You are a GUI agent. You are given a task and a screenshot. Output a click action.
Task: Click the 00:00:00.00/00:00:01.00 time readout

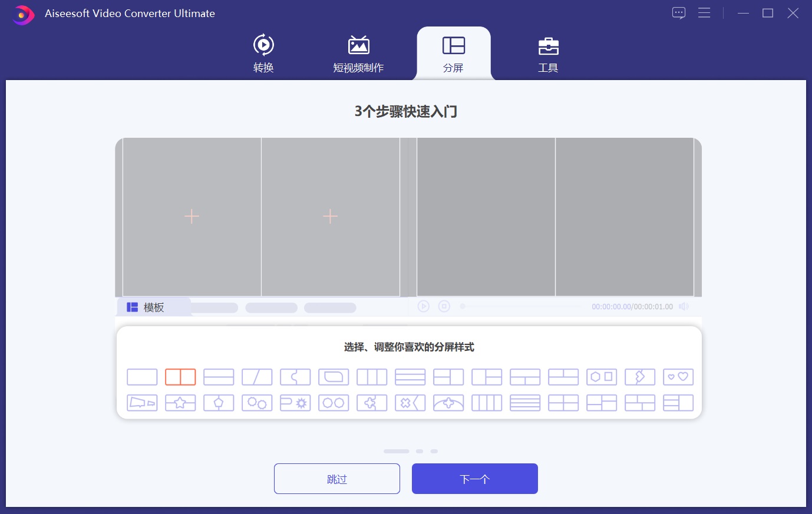632,307
